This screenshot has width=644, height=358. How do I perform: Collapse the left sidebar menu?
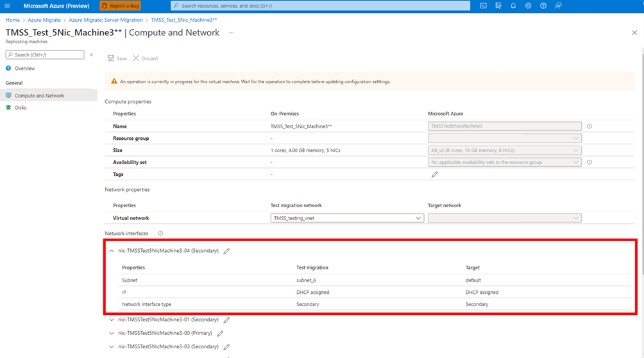coord(91,55)
